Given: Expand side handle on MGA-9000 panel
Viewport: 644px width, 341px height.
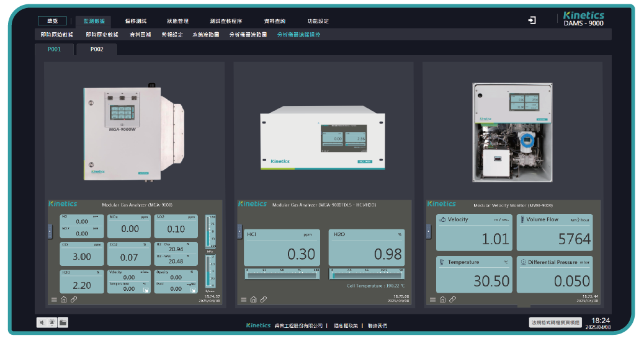Looking at the screenshot, I should pos(50,231).
